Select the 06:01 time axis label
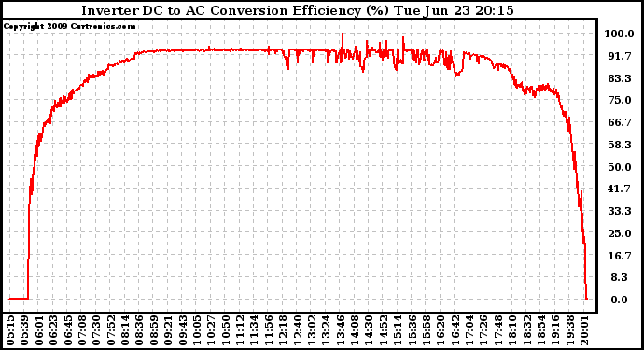Viewport: 644px width, 350px height. [x=39, y=330]
